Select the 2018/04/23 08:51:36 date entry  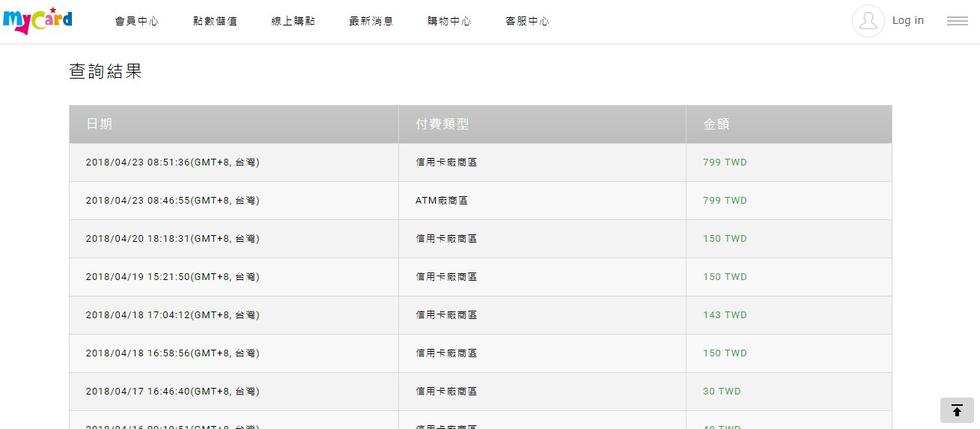172,162
